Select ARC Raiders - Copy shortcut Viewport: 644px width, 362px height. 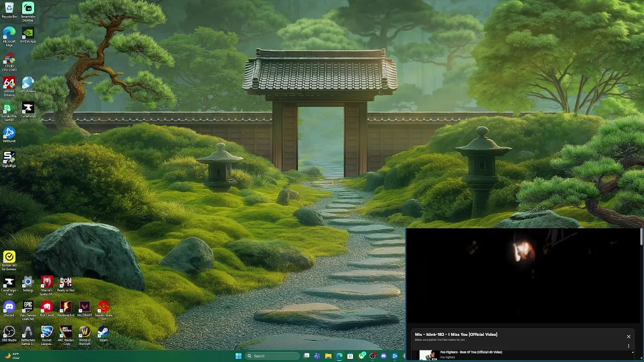tap(66, 335)
